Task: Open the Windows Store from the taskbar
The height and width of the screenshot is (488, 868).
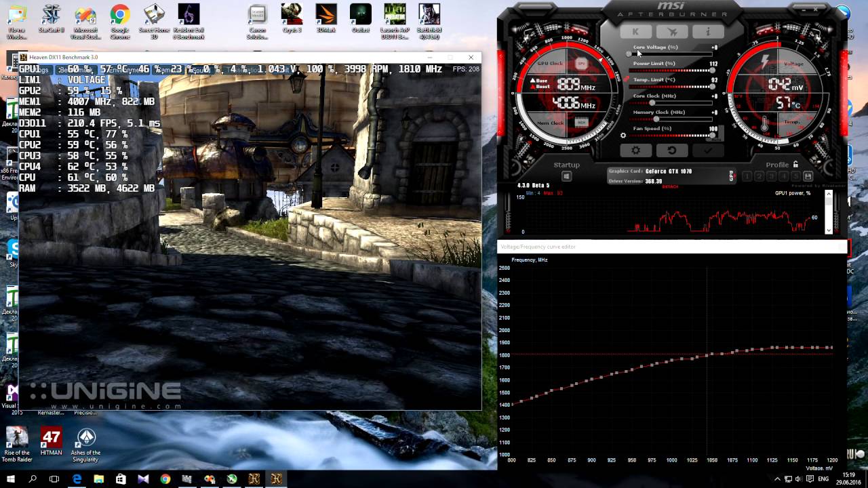Action: (x=121, y=479)
